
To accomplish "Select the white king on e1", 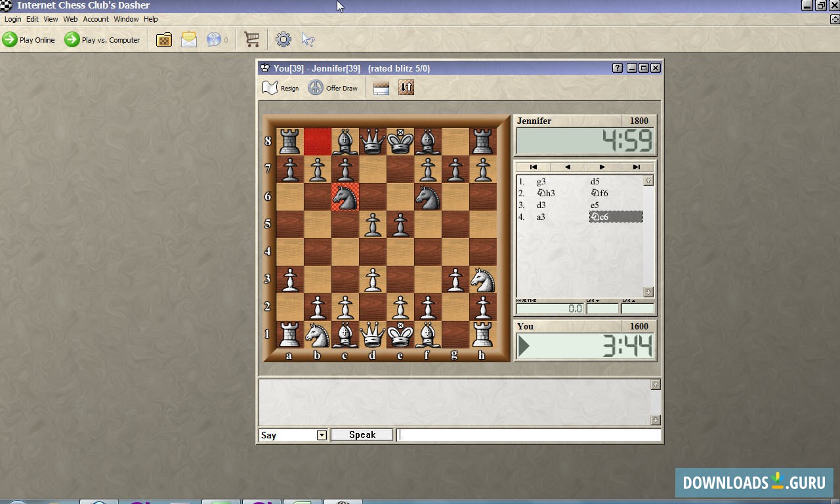I will coord(400,335).
